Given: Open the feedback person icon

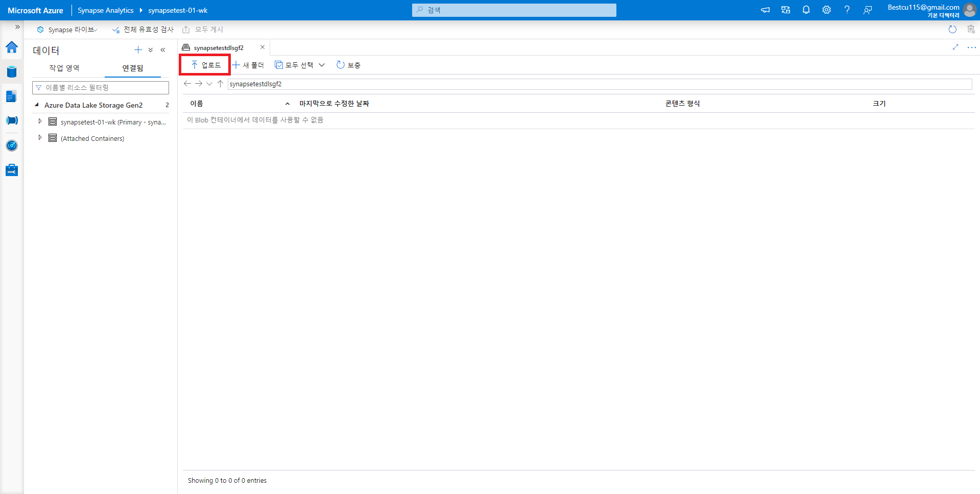Looking at the screenshot, I should pyautogui.click(x=867, y=10).
